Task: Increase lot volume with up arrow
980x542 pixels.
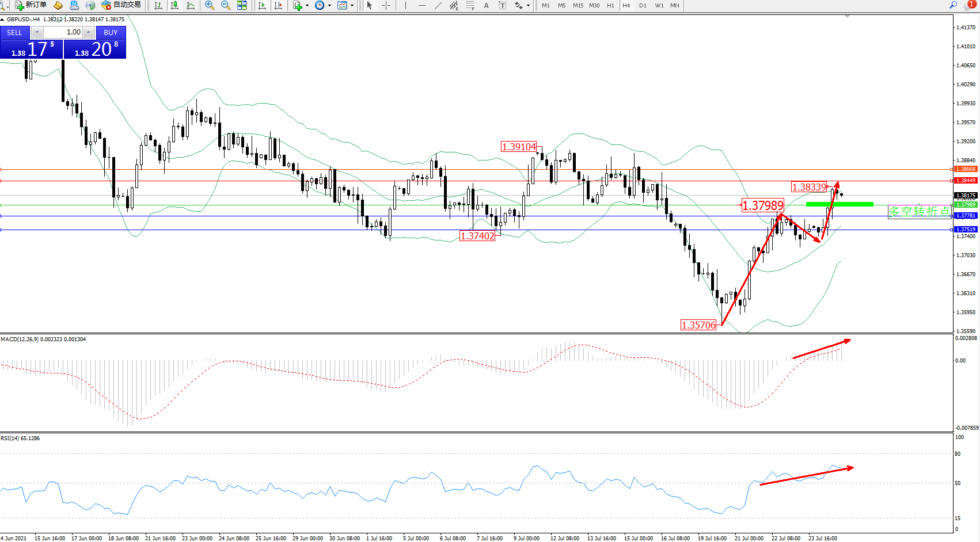Action: pyautogui.click(x=89, y=32)
